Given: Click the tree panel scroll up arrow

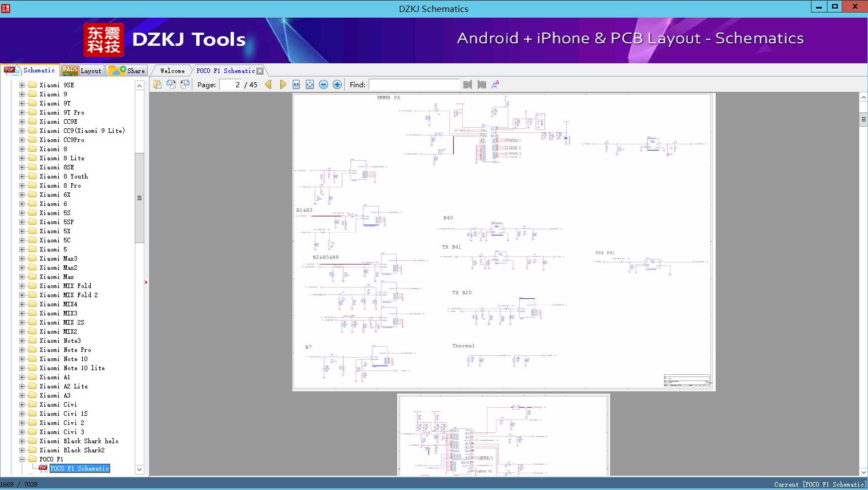Looking at the screenshot, I should 139,86.
